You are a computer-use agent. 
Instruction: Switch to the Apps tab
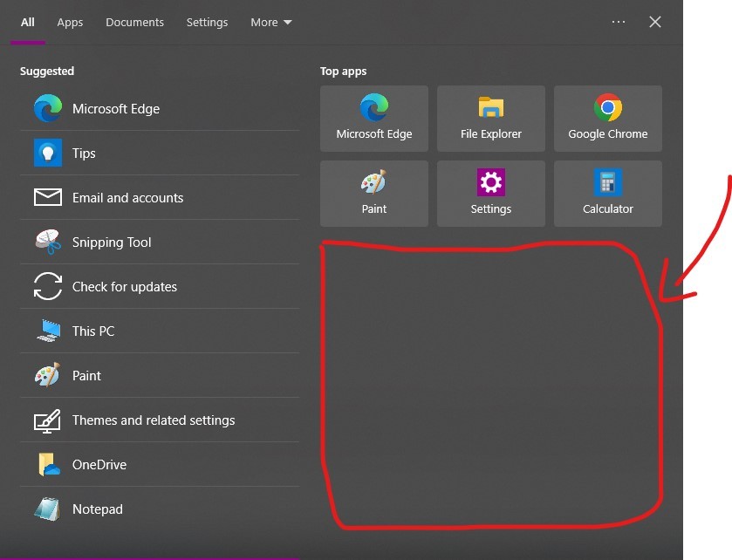pyautogui.click(x=70, y=23)
